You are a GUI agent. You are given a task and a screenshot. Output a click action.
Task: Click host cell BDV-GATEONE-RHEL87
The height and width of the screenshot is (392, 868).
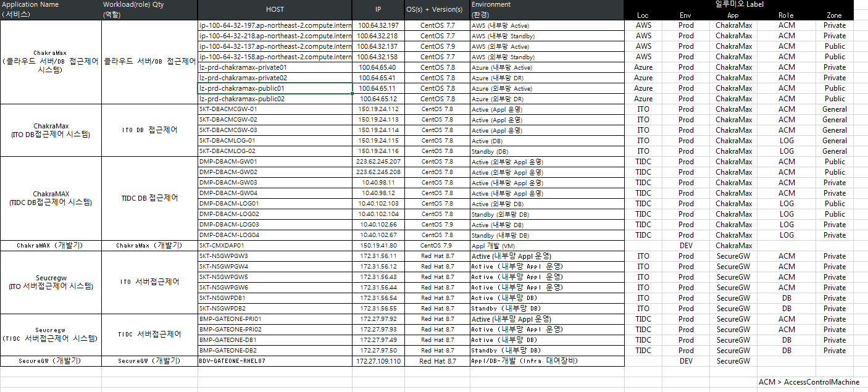pyautogui.click(x=275, y=361)
